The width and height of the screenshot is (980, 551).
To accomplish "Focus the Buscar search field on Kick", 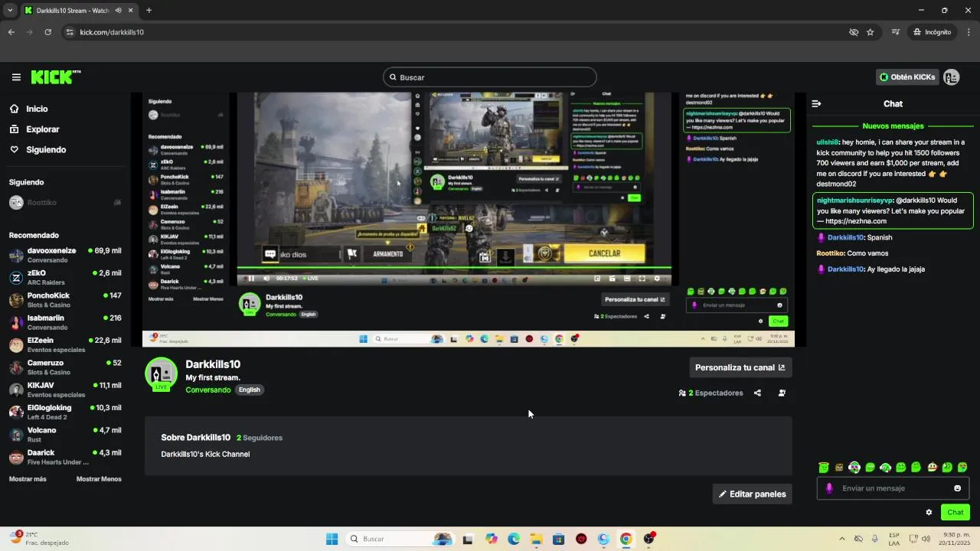I will click(490, 77).
